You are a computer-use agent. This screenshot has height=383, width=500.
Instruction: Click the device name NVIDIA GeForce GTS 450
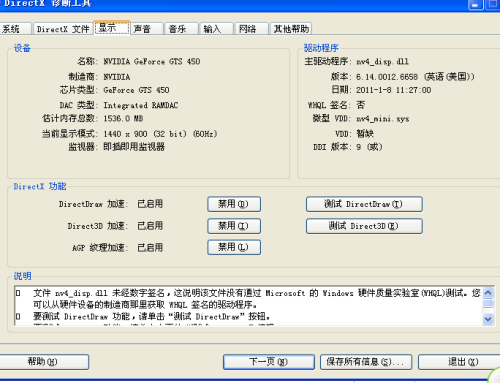tap(152, 62)
